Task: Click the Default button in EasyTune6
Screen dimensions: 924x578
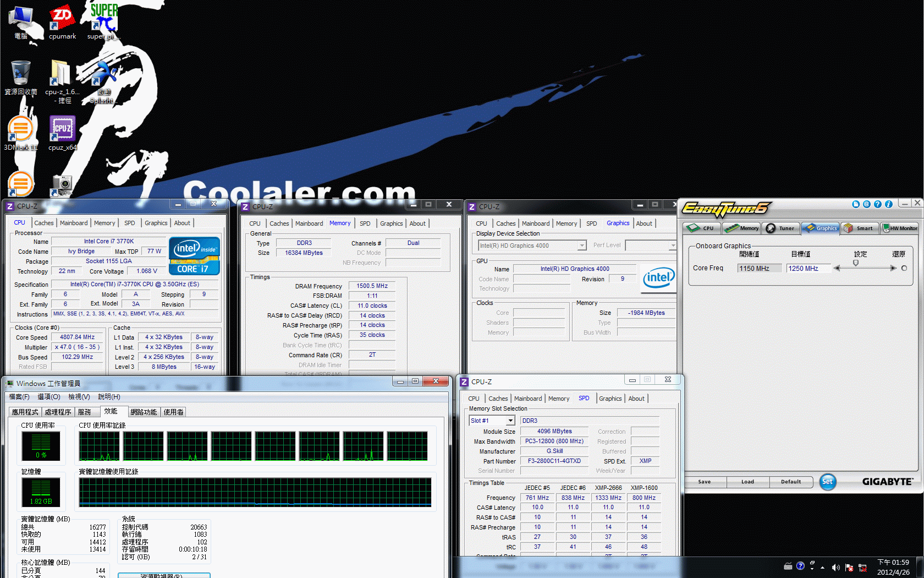Action: [x=791, y=482]
